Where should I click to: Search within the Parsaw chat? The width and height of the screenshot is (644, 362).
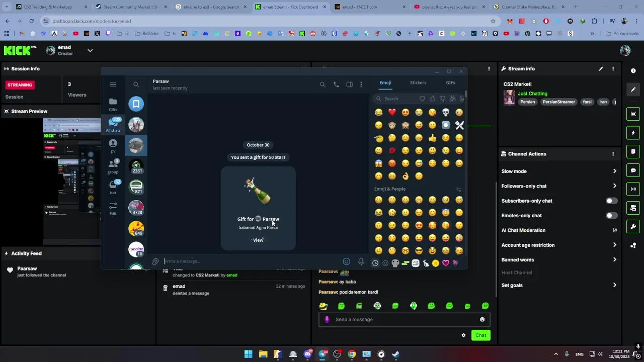tap(323, 84)
